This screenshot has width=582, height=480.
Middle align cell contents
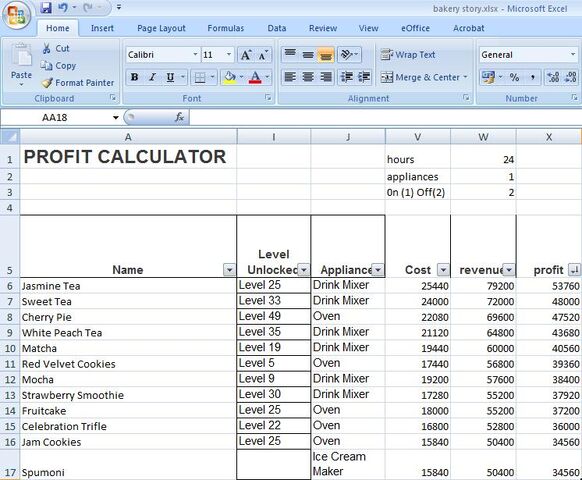[x=308, y=55]
